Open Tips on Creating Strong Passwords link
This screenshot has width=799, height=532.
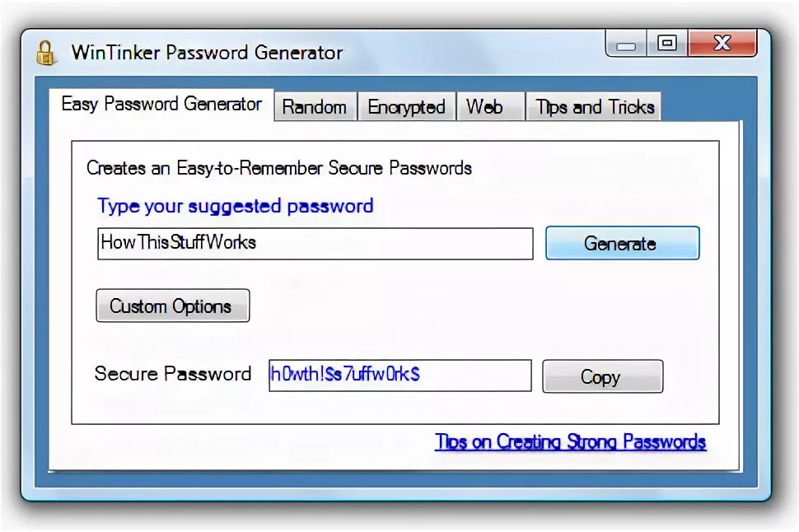coord(570,441)
